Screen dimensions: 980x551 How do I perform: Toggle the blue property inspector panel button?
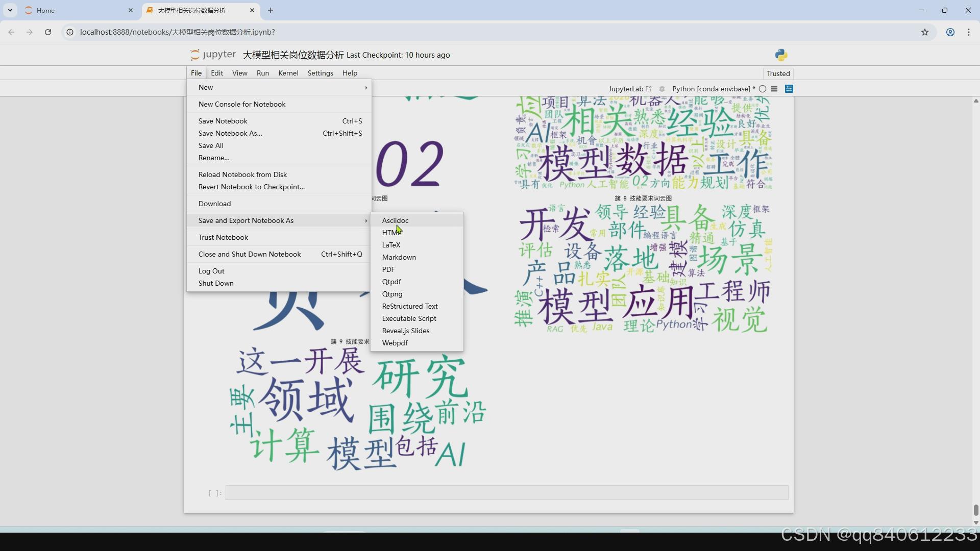tap(789, 89)
